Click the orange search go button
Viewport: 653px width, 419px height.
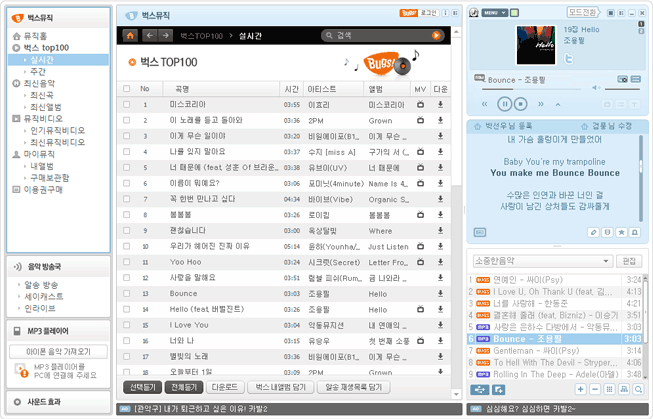coord(436,35)
